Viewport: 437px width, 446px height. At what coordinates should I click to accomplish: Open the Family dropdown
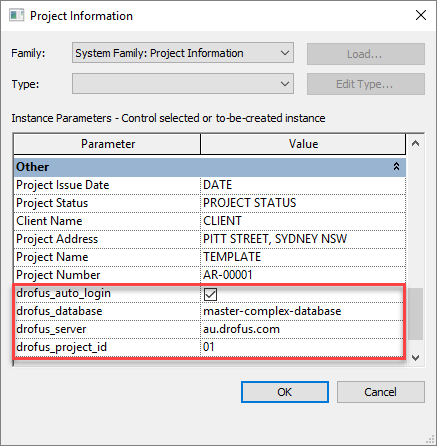(x=183, y=53)
